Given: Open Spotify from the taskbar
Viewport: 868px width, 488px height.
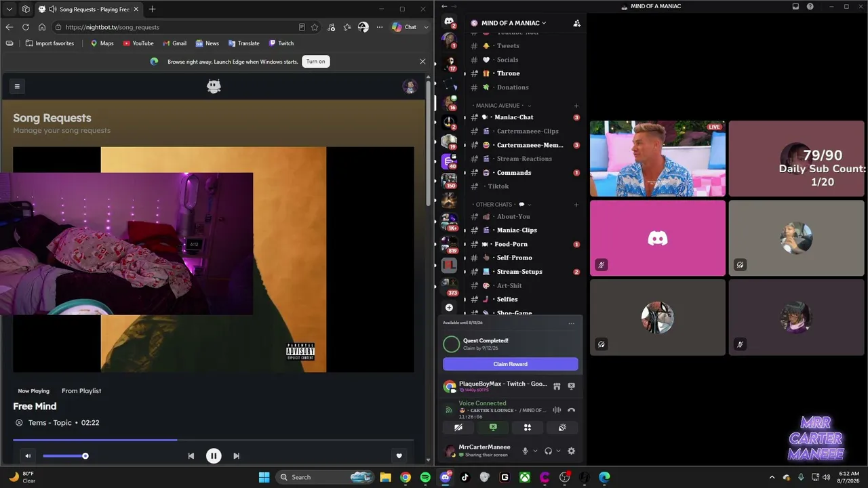Looking at the screenshot, I should tap(425, 477).
